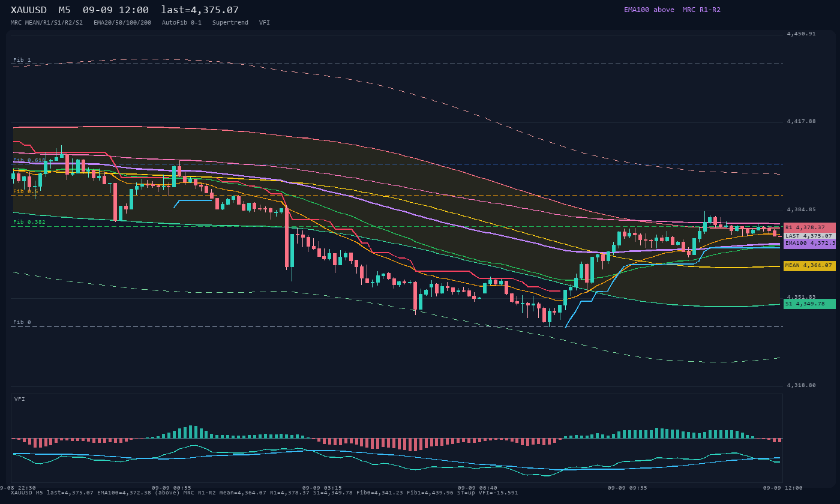The height and width of the screenshot is (504, 840).
Task: Click the Fib 0.5 level label
Action: 26,191
